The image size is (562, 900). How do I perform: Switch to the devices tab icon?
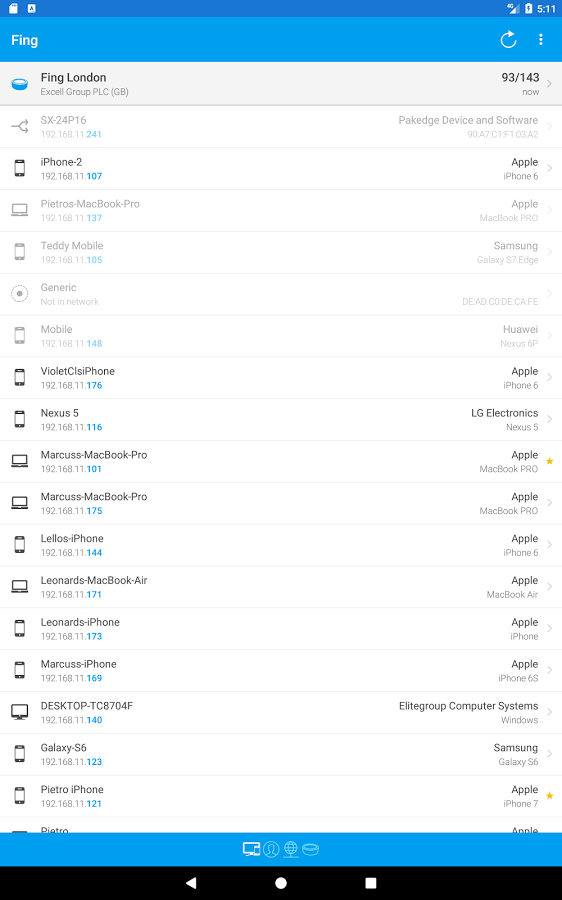[x=251, y=849]
